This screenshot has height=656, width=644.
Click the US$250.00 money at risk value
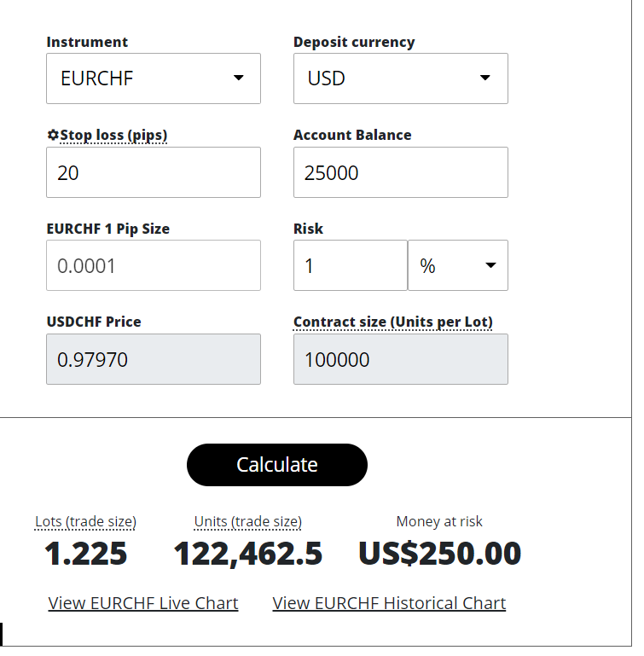coord(439,554)
